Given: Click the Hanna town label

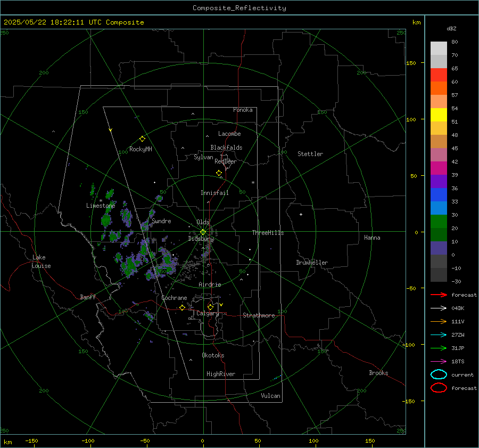Looking at the screenshot, I should pyautogui.click(x=372, y=238).
